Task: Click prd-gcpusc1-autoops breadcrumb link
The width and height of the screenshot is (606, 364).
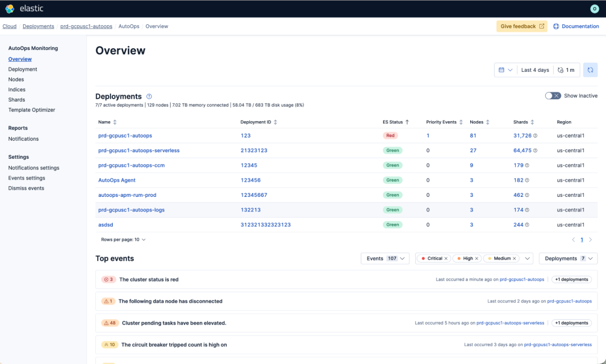Action: point(86,26)
